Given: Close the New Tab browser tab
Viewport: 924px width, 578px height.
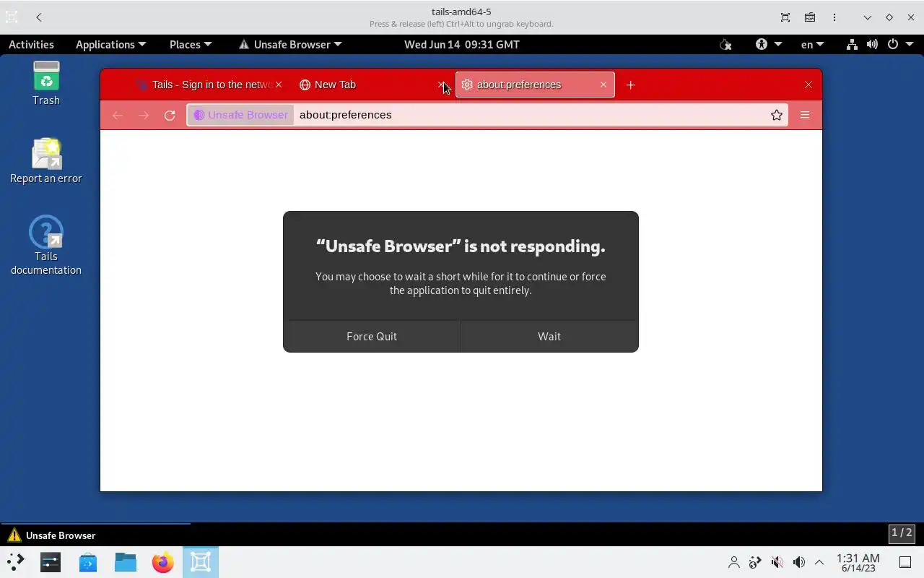Looking at the screenshot, I should (441, 85).
